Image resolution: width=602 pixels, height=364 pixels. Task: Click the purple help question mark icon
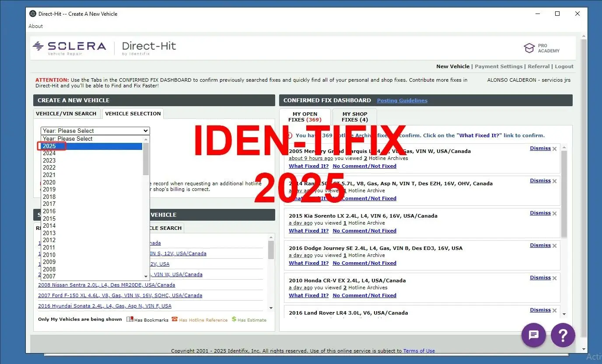[x=563, y=335]
